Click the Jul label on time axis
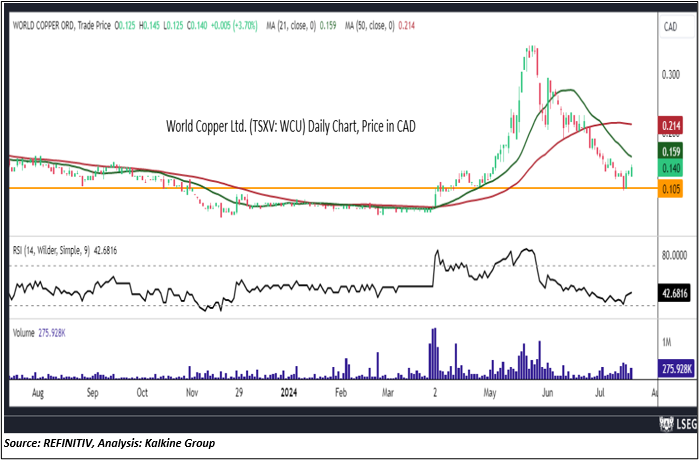 600,394
